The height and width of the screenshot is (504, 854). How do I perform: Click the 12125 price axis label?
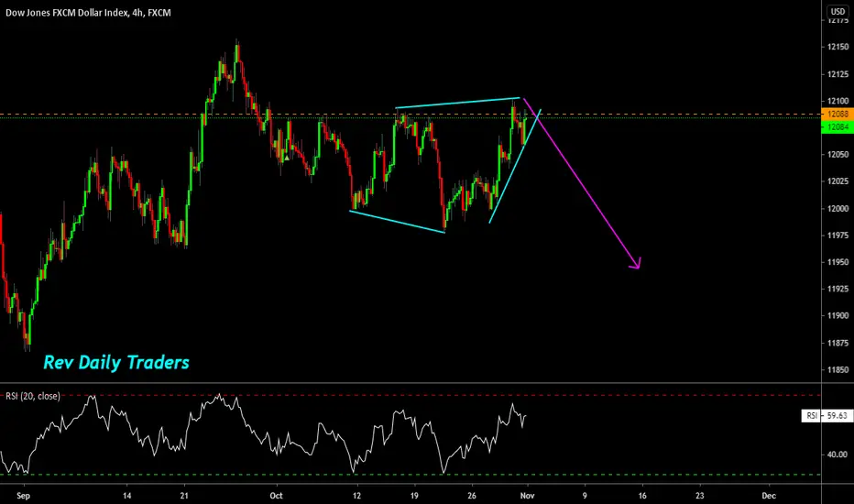pos(838,74)
